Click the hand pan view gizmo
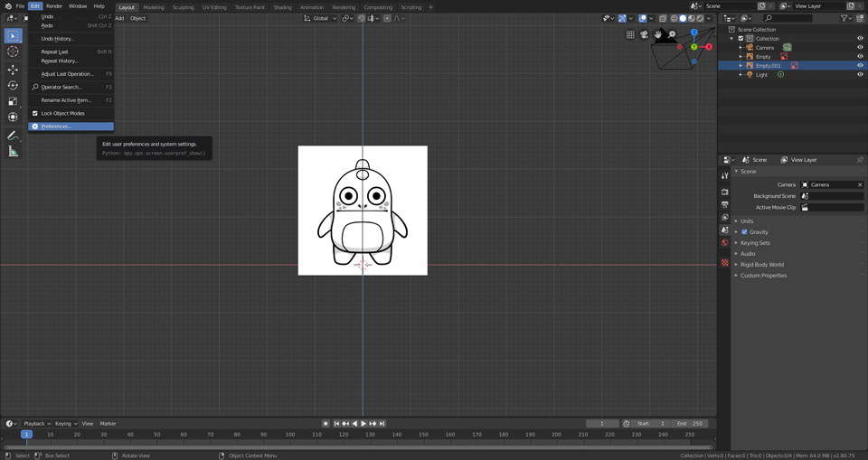The image size is (868, 460). [658, 34]
